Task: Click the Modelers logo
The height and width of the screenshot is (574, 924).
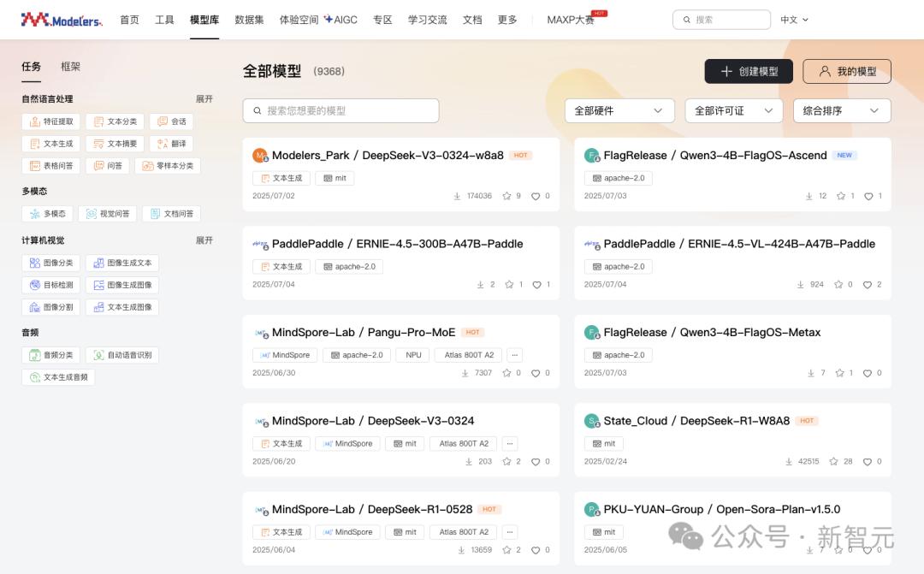Action: [x=62, y=20]
